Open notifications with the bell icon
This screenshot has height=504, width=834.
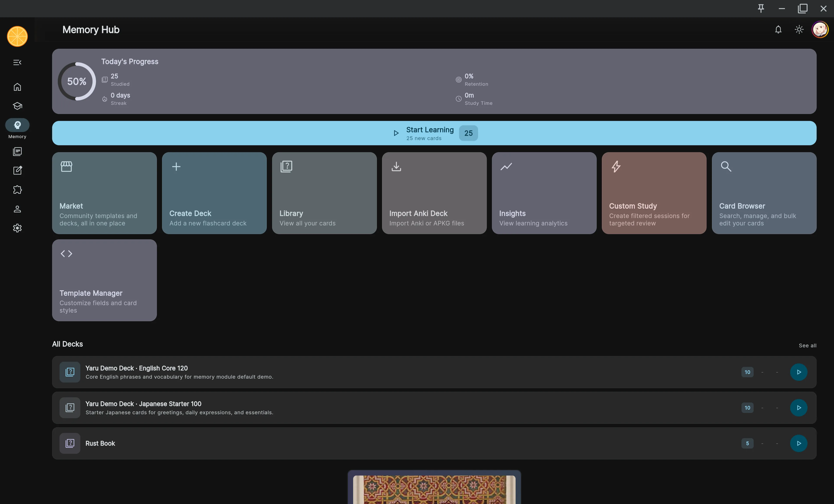[x=778, y=30]
